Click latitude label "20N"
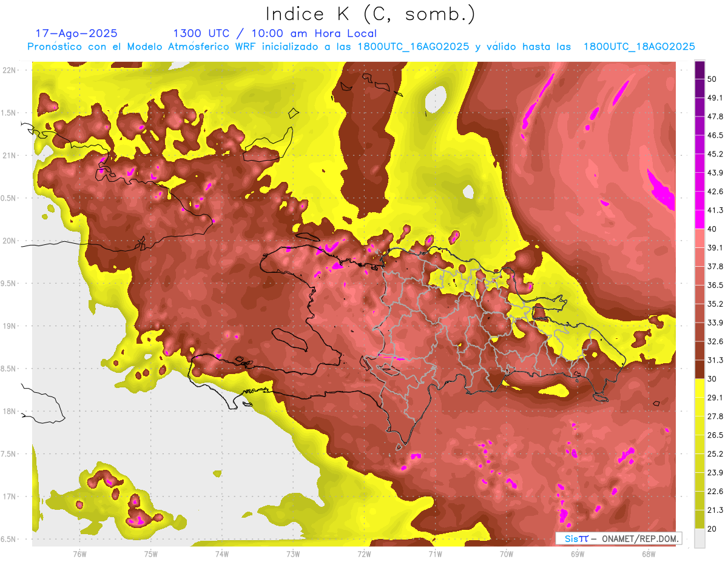The image size is (728, 562). 8,241
